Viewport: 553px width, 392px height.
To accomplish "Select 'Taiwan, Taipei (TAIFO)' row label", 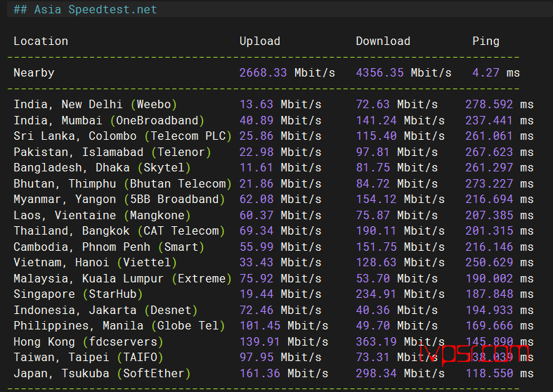I will [89, 358].
